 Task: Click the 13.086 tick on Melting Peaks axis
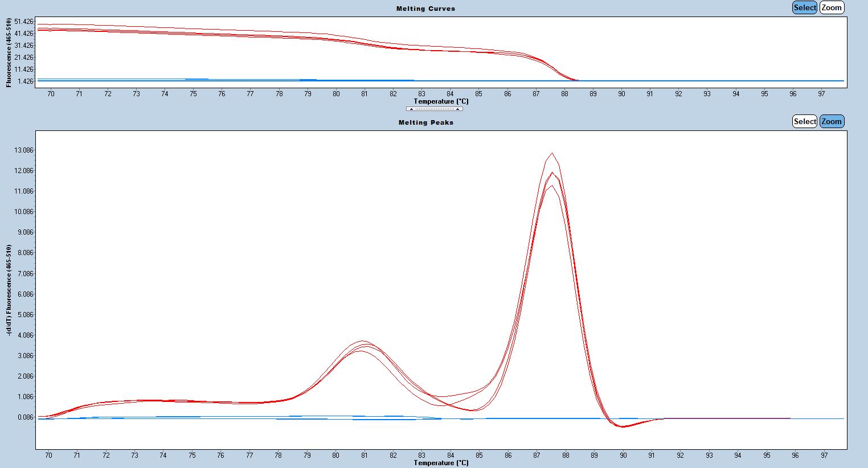point(24,150)
